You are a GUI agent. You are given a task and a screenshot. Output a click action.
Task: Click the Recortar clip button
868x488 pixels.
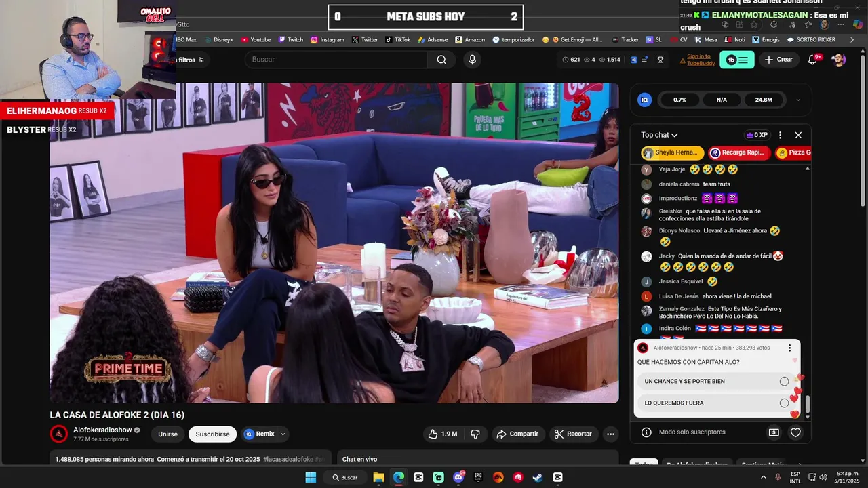573,434
